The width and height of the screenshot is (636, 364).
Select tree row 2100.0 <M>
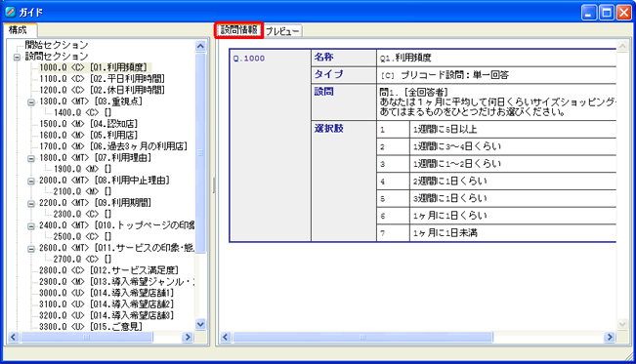pos(82,191)
